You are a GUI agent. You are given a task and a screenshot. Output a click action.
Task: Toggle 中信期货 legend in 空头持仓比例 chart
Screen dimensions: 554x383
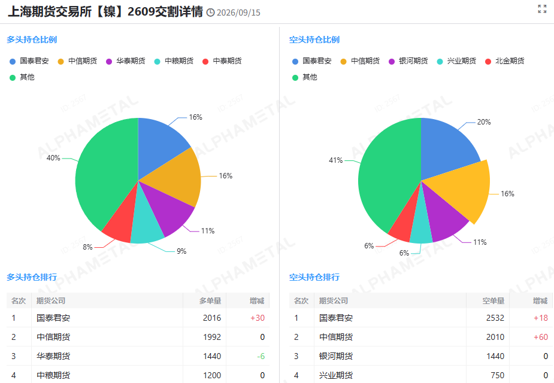360,61
